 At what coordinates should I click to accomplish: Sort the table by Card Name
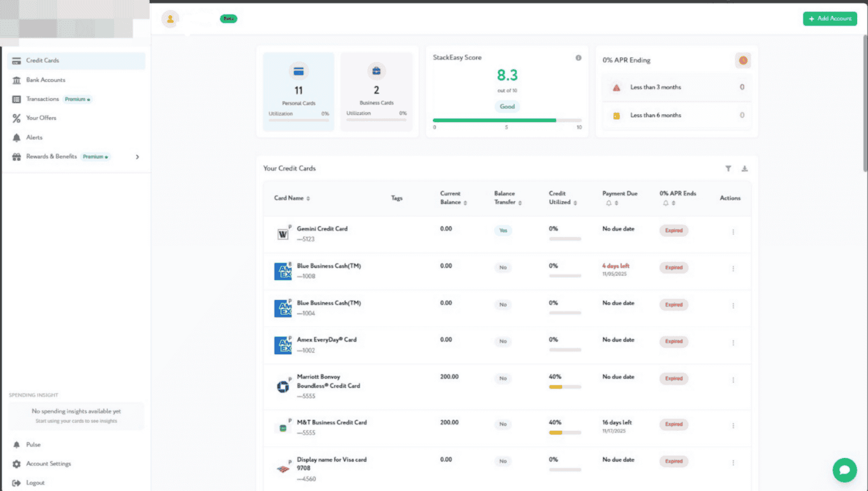pos(308,198)
